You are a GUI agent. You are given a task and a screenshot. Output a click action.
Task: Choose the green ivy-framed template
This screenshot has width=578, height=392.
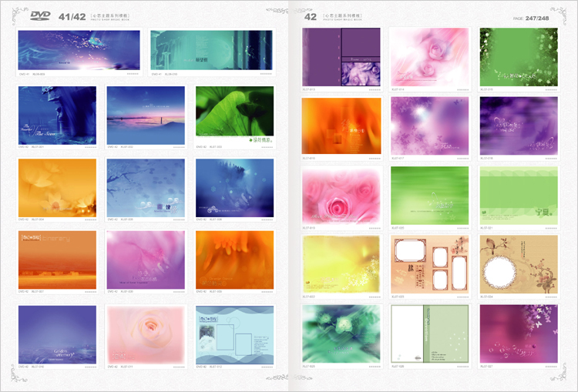pos(519,57)
